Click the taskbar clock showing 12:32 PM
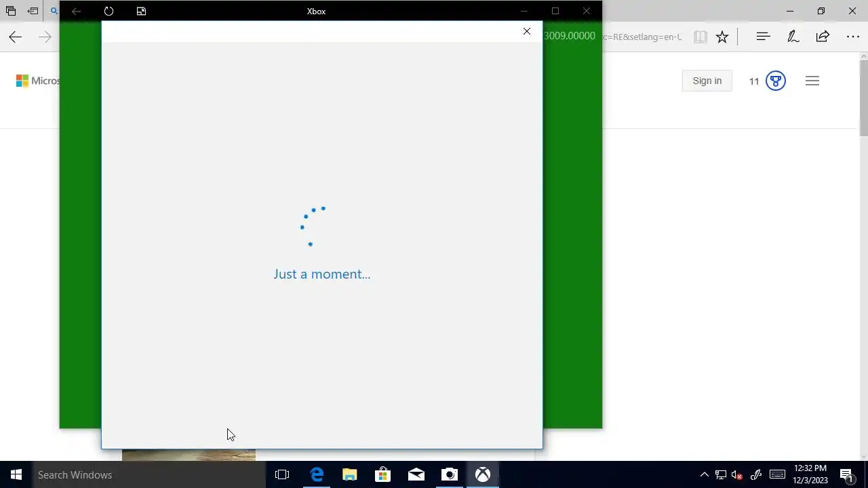 pyautogui.click(x=810, y=474)
